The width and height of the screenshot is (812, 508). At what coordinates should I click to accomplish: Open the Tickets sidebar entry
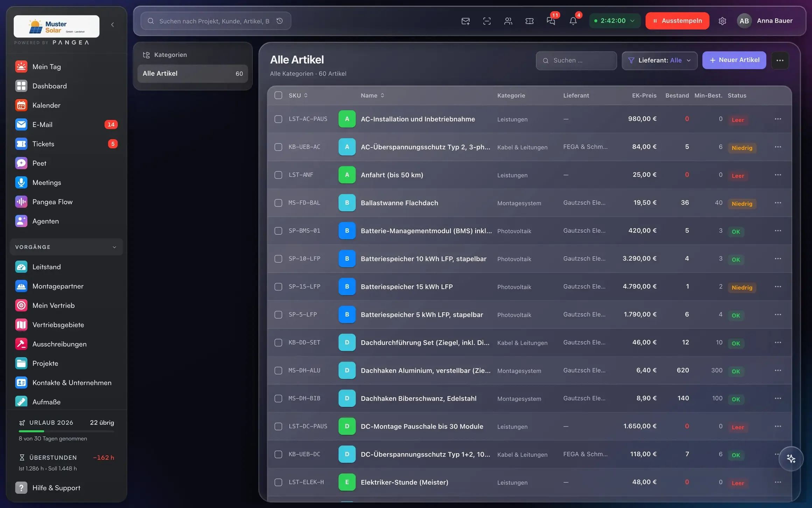click(x=66, y=144)
